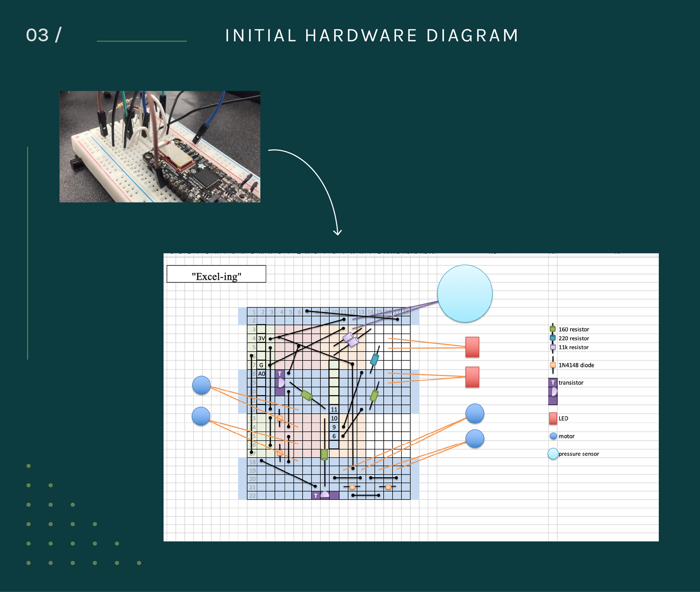This screenshot has width=700, height=592.
Task: Click the red LED legend swatch
Action: point(553,418)
